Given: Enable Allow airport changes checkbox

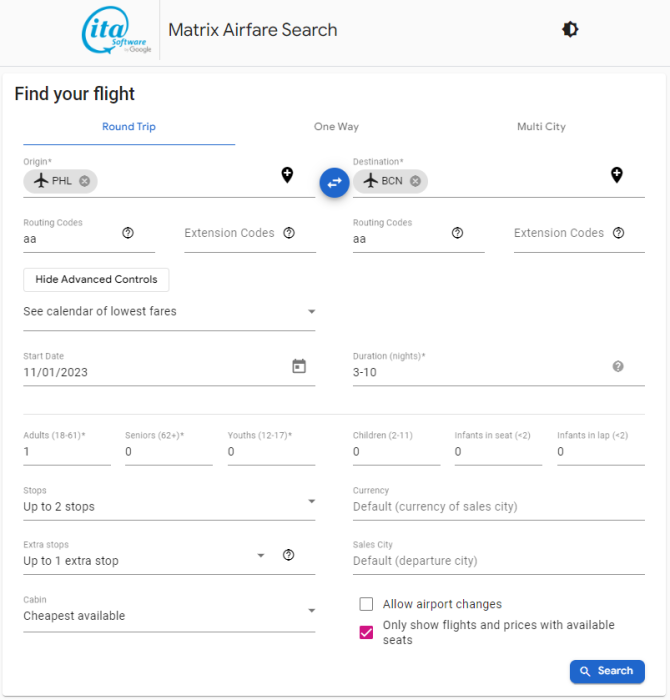Looking at the screenshot, I should click(366, 604).
